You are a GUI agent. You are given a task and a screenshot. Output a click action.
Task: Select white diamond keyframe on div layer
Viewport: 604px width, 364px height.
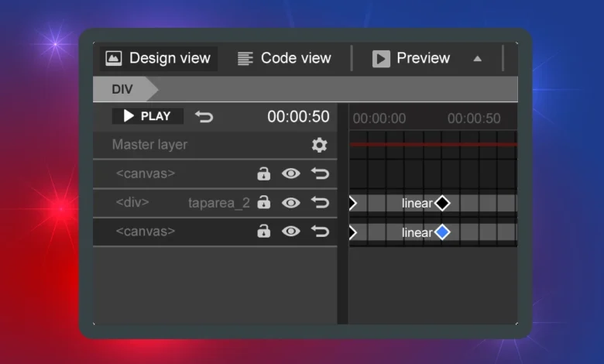442,203
